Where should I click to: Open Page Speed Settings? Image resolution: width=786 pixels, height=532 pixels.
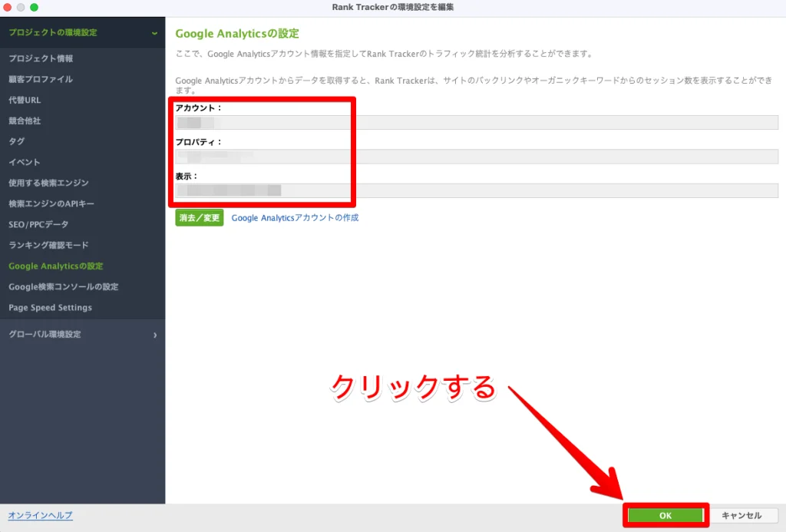pyautogui.click(x=50, y=308)
